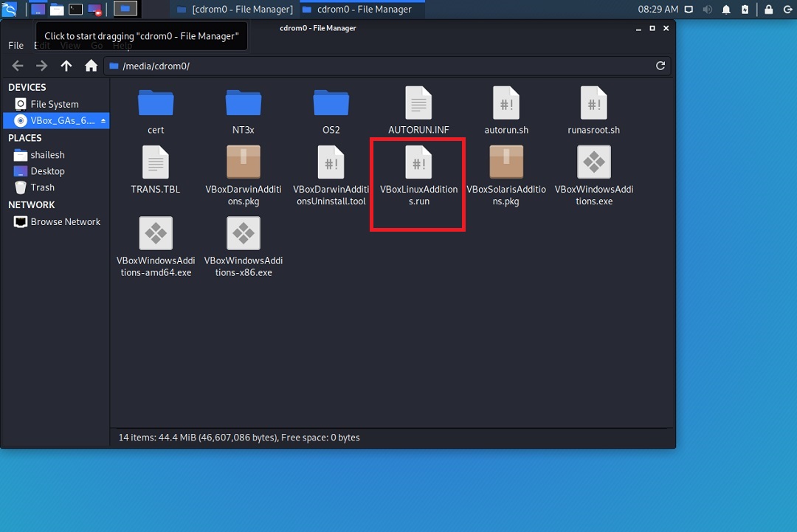Open the volume control

click(x=707, y=9)
